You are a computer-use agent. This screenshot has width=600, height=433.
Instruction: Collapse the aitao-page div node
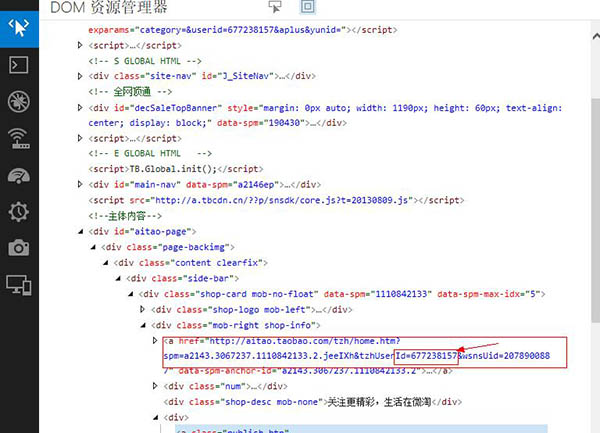click(80, 231)
